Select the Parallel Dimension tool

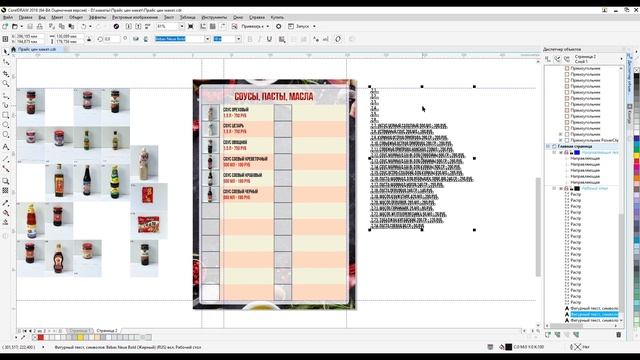point(6,158)
